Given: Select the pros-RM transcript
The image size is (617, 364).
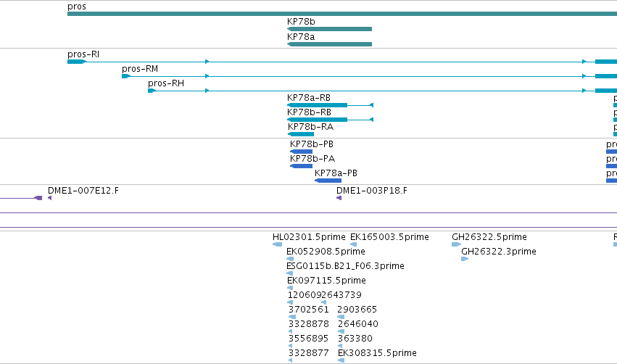Looking at the screenshot, I should [369, 76].
